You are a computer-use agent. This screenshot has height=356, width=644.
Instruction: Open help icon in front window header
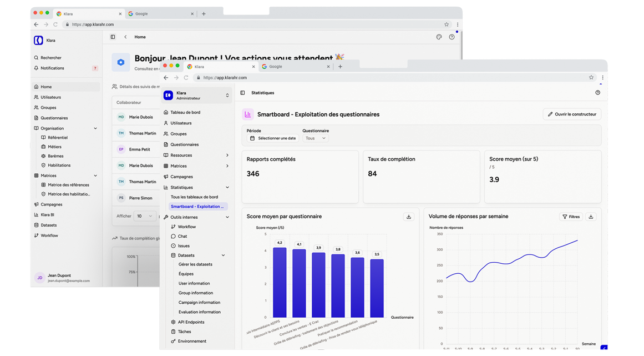coord(597,93)
